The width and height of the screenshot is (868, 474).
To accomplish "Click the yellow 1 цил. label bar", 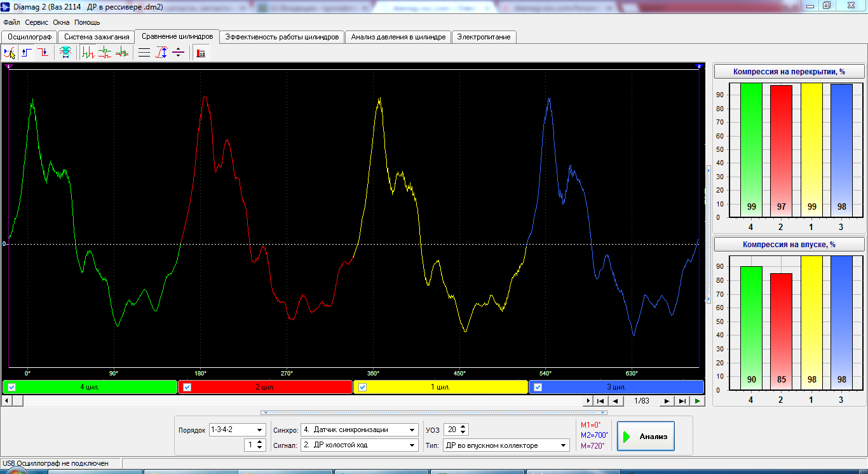I will coord(440,387).
